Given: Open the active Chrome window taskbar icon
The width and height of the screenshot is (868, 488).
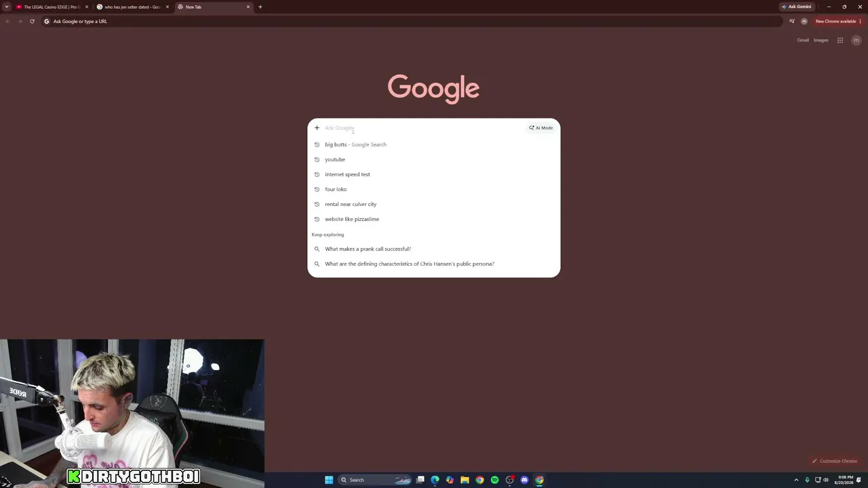Looking at the screenshot, I should coord(539,480).
